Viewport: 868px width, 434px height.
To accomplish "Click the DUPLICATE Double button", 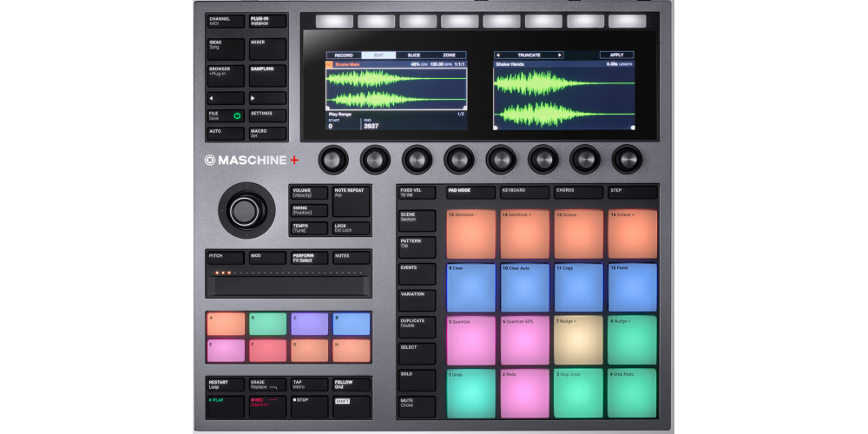I will (x=418, y=327).
